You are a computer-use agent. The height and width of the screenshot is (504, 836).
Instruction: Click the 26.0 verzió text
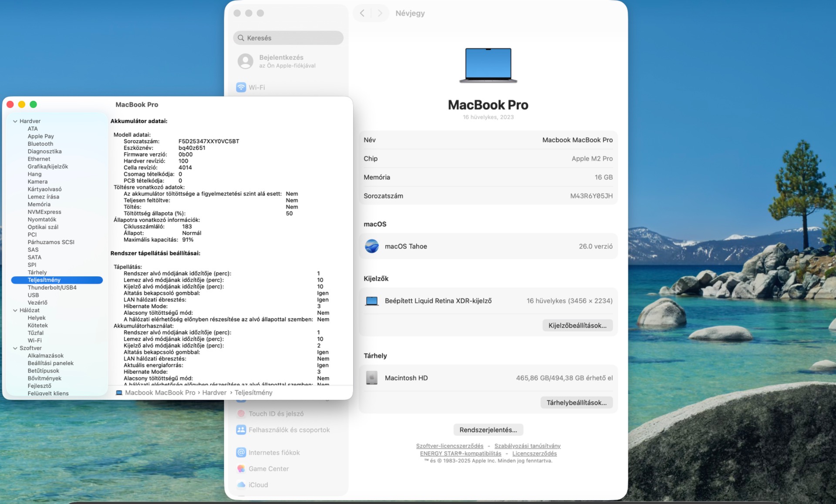tap(596, 246)
